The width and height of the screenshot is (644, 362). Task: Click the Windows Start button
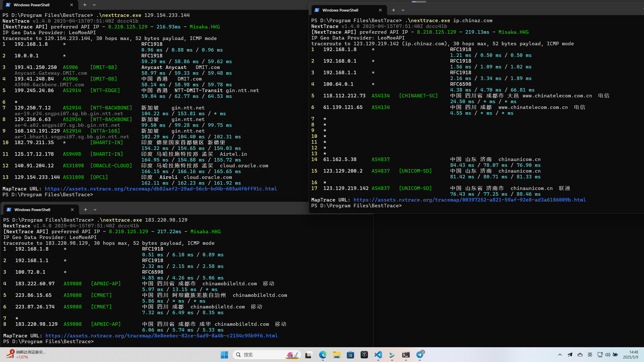click(x=224, y=355)
